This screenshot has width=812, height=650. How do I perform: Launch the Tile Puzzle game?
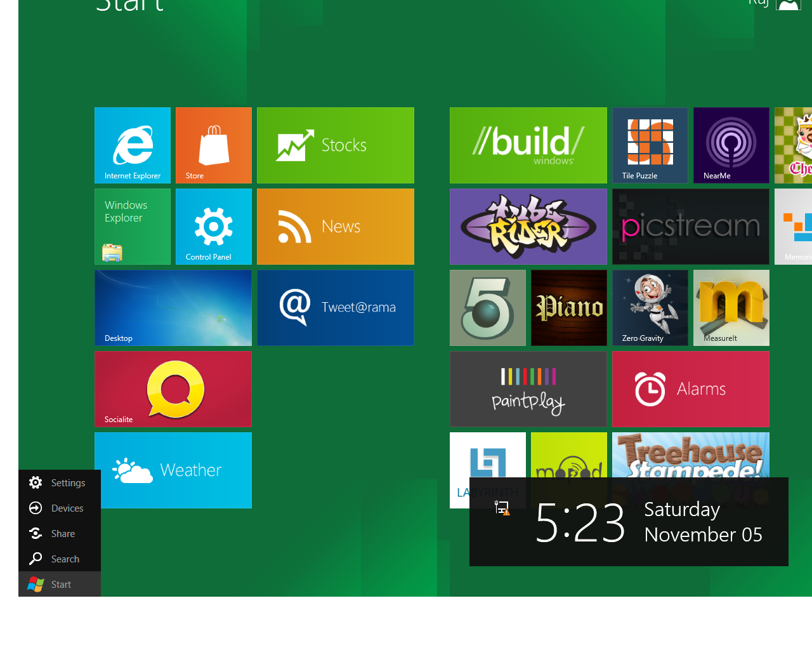[650, 145]
